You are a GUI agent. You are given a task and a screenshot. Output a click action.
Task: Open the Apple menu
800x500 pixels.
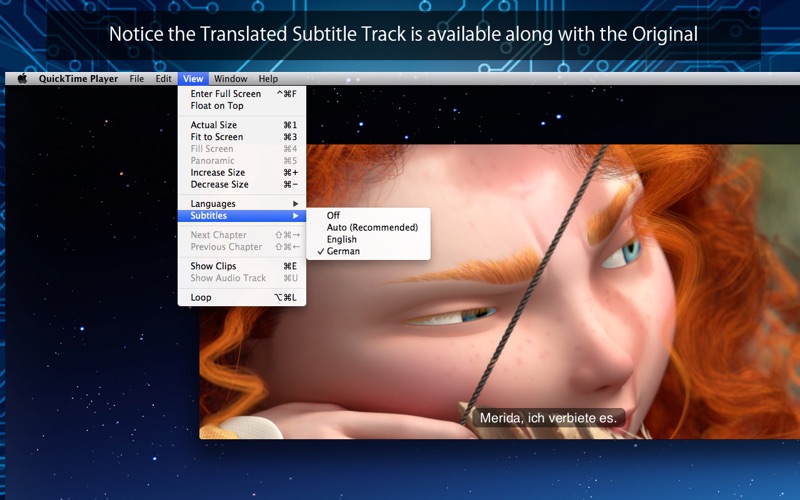click(x=22, y=79)
